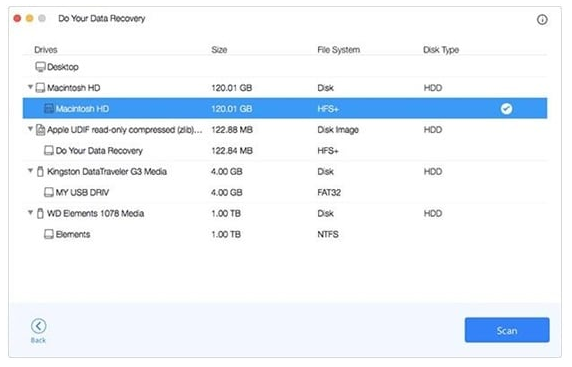Click the Apple UDIF disk image file icon
The image size is (572, 367).
(40, 130)
